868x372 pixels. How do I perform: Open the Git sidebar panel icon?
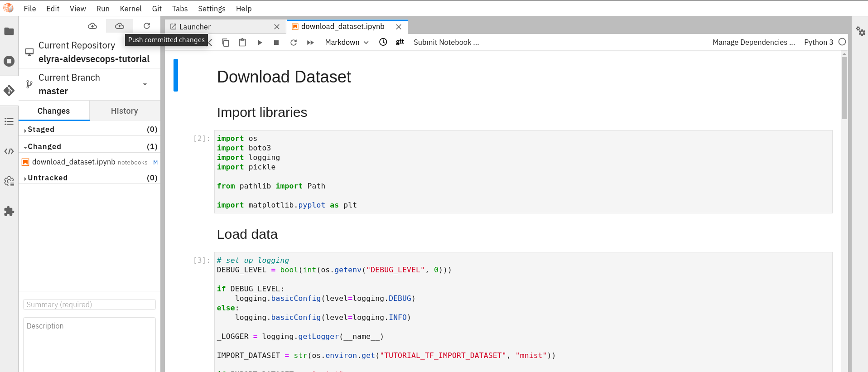(x=9, y=91)
